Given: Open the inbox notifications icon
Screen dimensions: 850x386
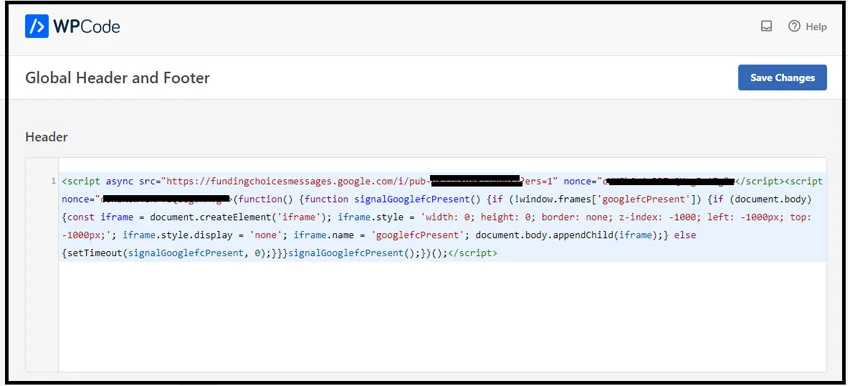Looking at the screenshot, I should click(766, 26).
